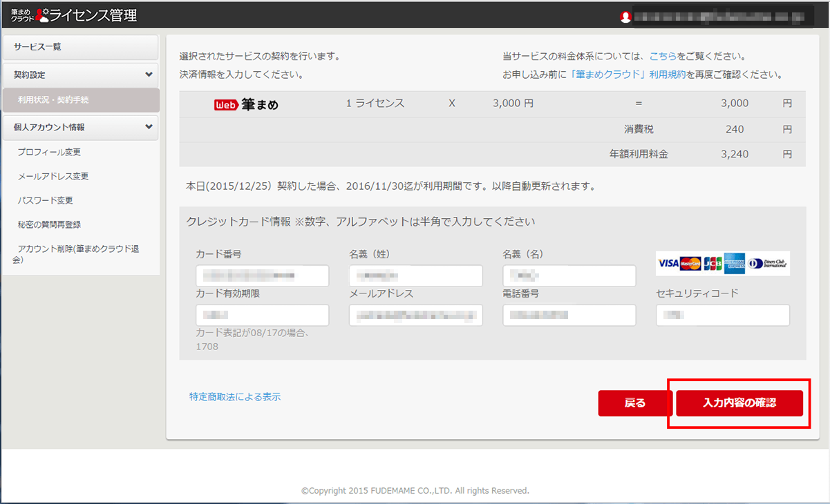The height and width of the screenshot is (504, 830).
Task: Click the Web筆まめ product logo
Action: click(246, 104)
